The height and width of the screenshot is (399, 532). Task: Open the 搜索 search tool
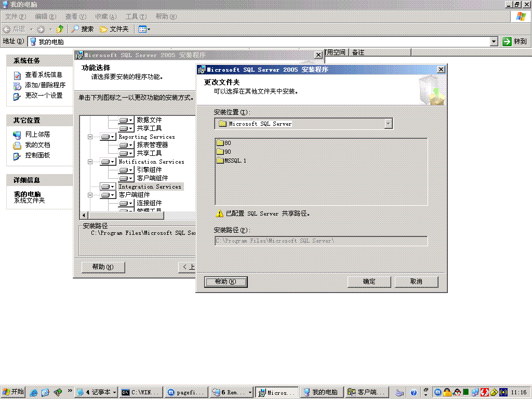coord(83,29)
